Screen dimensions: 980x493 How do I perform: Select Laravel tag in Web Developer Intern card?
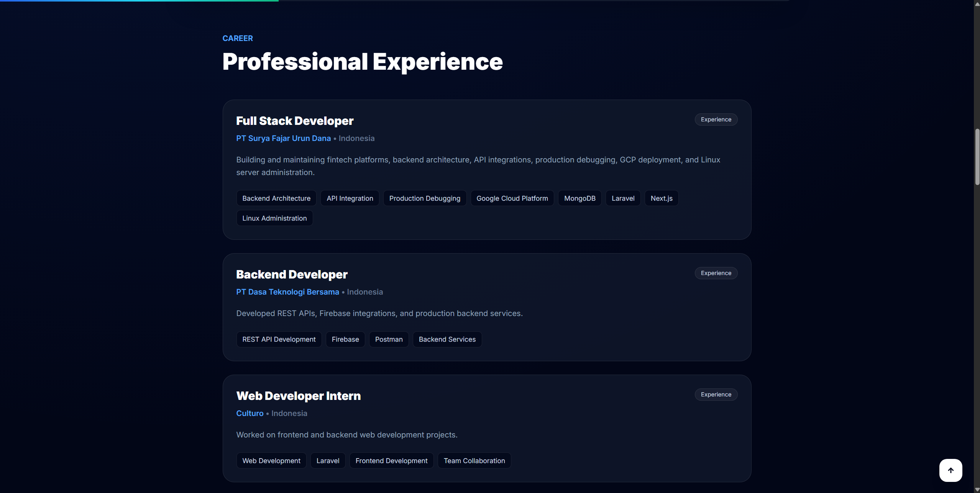click(x=328, y=460)
